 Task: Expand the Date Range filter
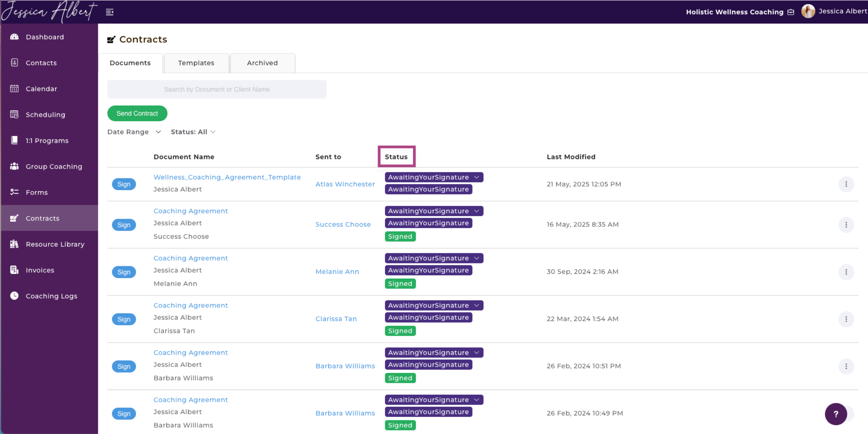[134, 132]
